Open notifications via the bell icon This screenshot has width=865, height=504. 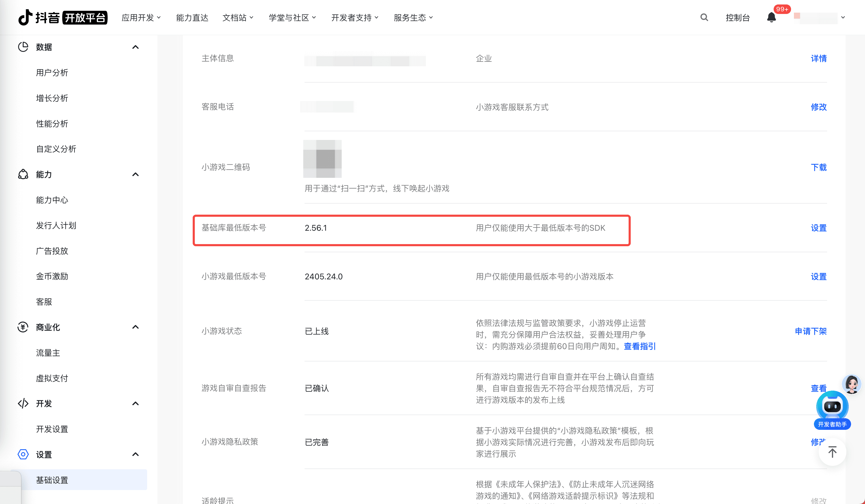pyautogui.click(x=771, y=18)
